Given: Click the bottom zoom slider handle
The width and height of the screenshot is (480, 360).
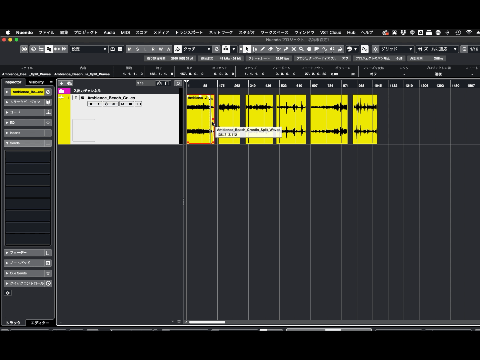Looking at the screenshot, I should pyautogui.click(x=333, y=330).
